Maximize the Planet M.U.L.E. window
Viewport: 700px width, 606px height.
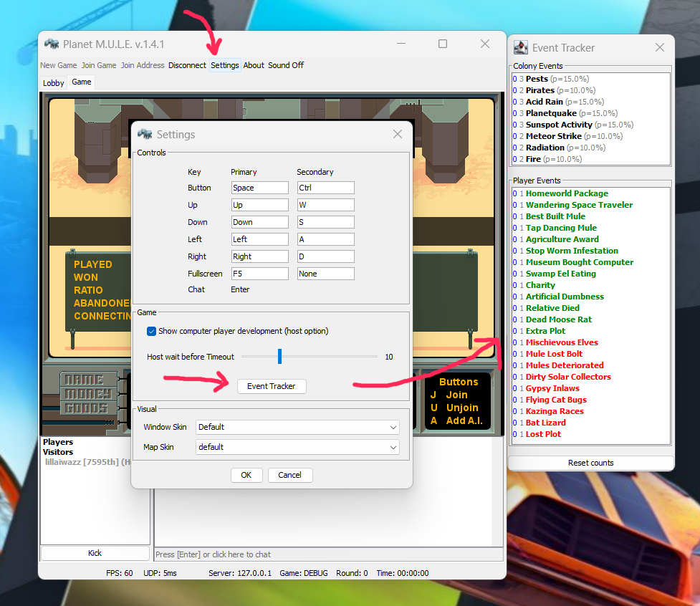443,44
